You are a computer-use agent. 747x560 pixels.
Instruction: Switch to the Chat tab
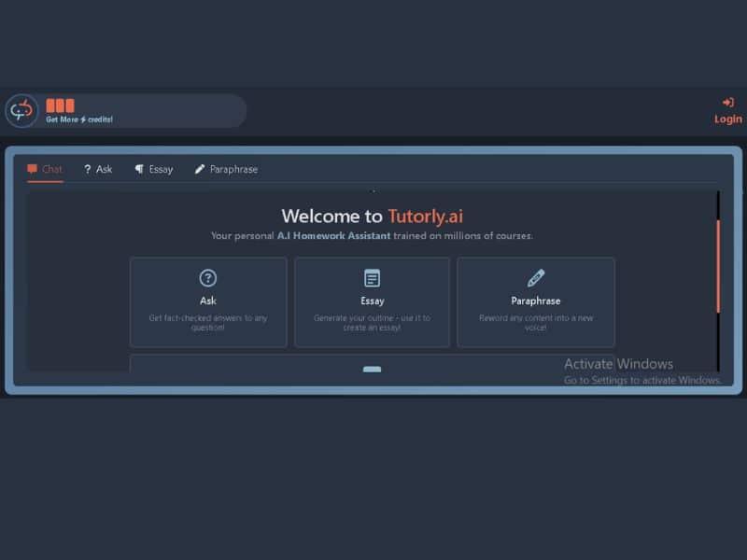click(x=45, y=169)
